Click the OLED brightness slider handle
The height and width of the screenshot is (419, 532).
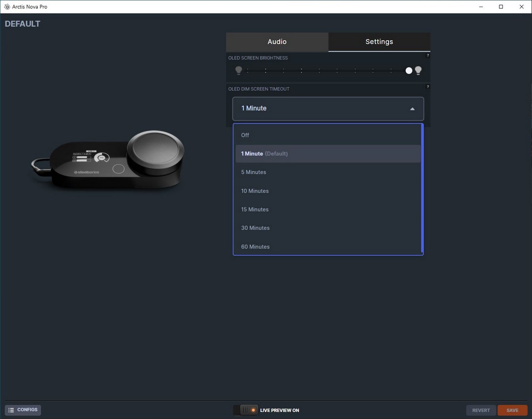pos(409,71)
